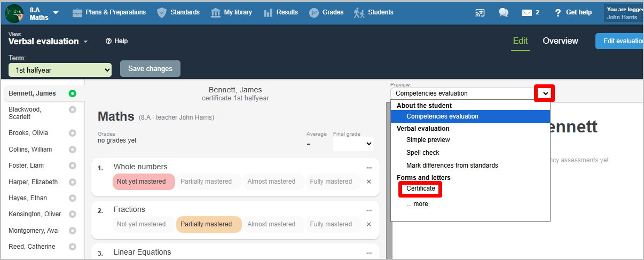Open the chat bubbles icon
The width and height of the screenshot is (644, 260).
(504, 13)
